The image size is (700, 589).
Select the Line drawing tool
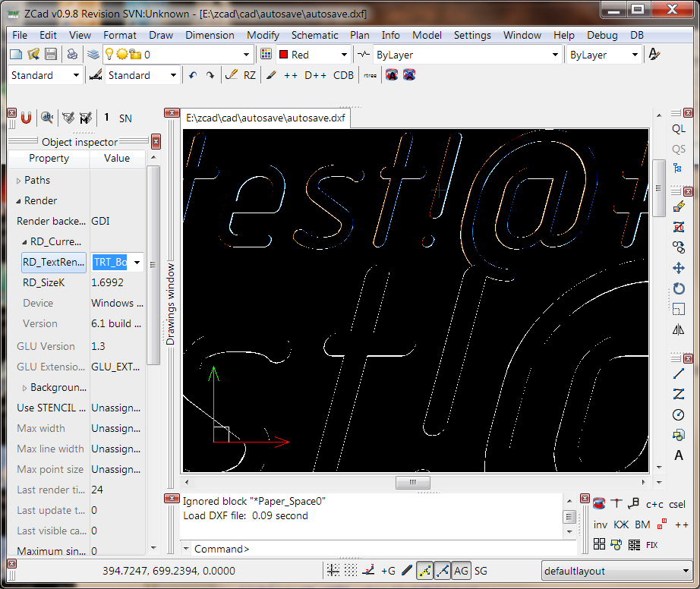[x=679, y=373]
